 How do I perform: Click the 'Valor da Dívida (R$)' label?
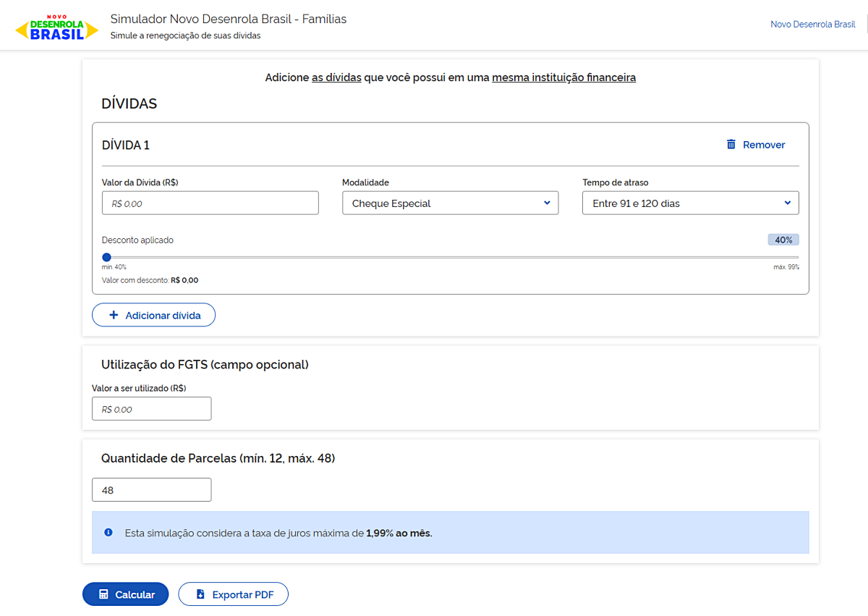point(140,182)
